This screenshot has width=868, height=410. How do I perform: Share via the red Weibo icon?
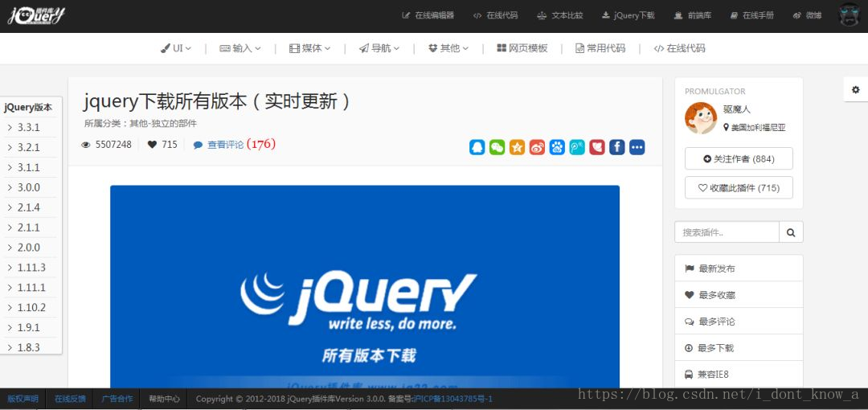pyautogui.click(x=537, y=147)
